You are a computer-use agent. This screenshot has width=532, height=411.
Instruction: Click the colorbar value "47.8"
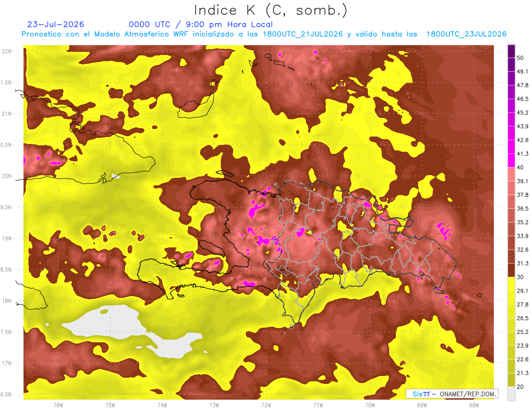[523, 85]
